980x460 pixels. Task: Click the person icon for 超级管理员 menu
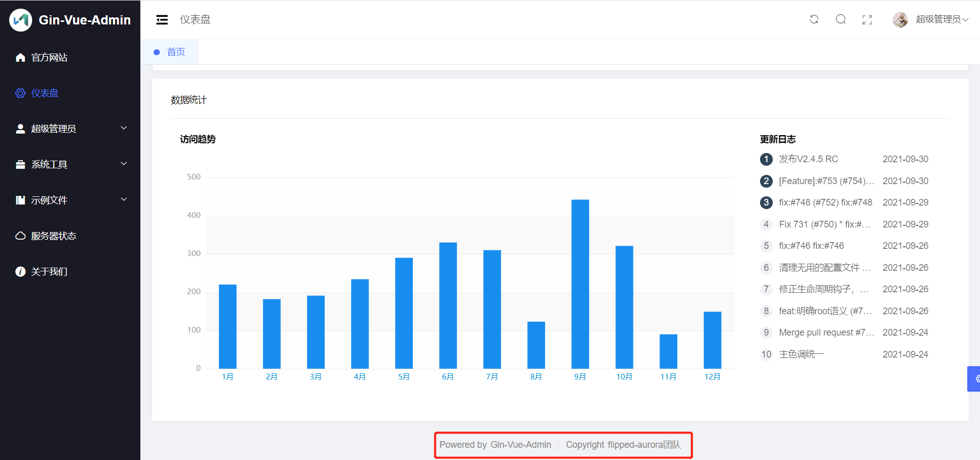20,129
